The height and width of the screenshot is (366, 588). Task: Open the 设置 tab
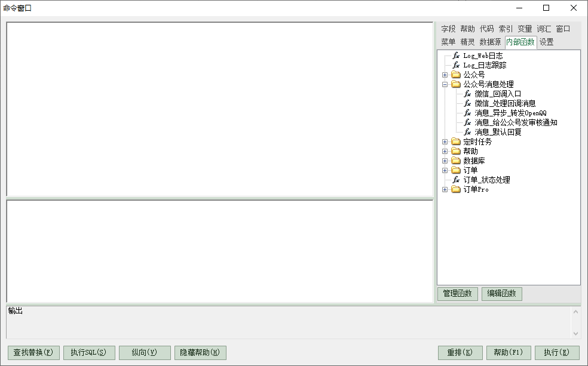[x=546, y=42]
